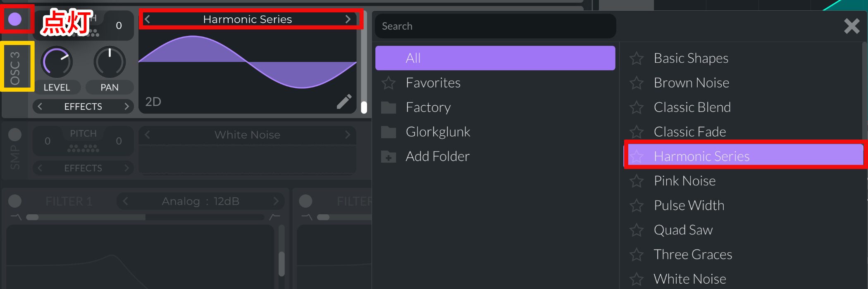Open the wavetable editor pencil icon
Image resolution: width=868 pixels, height=289 pixels.
click(344, 101)
